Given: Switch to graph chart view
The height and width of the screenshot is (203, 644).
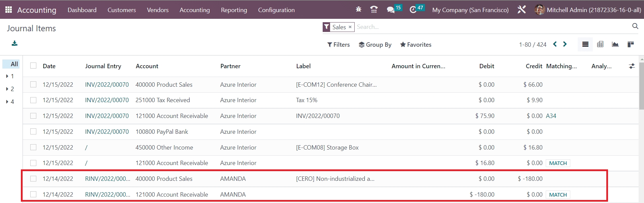Looking at the screenshot, I should 615,44.
